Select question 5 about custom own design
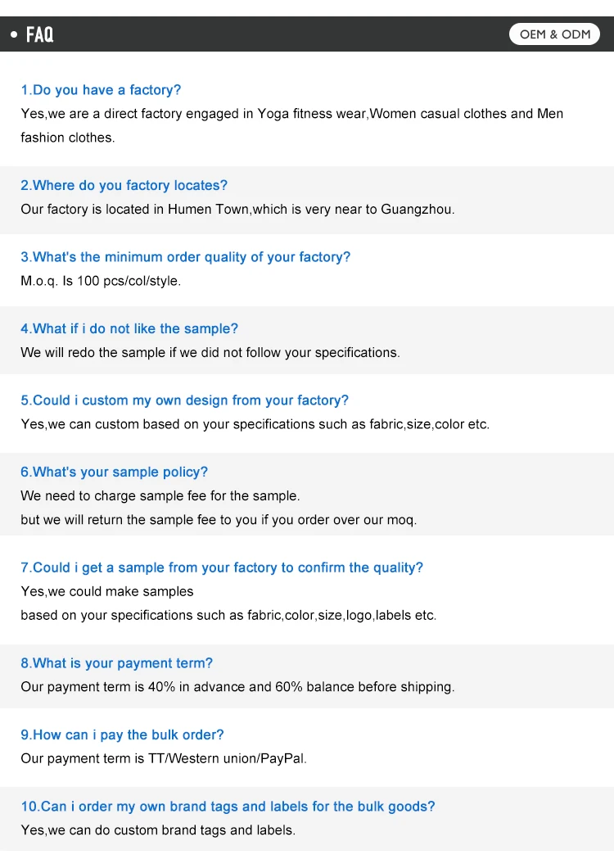This screenshot has width=614, height=868. point(184,400)
